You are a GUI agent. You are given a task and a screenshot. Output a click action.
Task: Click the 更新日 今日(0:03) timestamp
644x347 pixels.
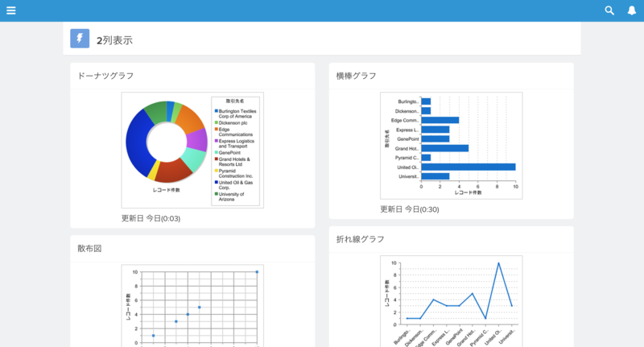tap(151, 218)
